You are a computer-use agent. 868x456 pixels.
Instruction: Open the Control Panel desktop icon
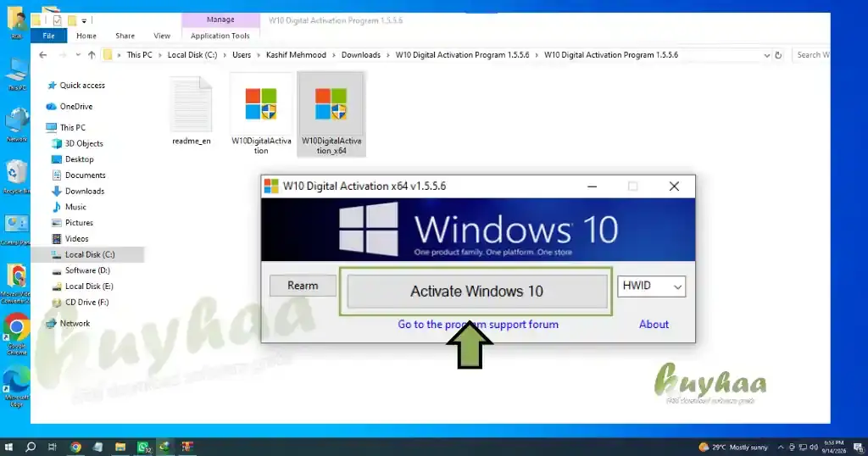tap(16, 230)
